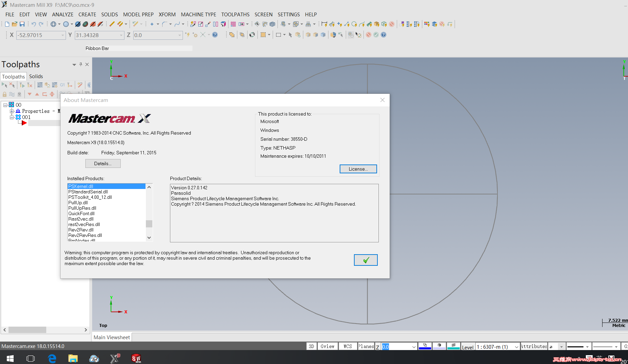Click the Redo arrow icon
Image resolution: width=628 pixels, height=364 pixels.
41,24
